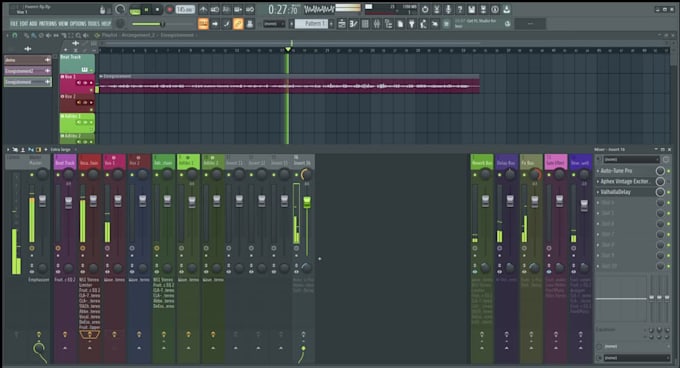Toggle the orange link-to-controller icon
The image size is (680, 368).
pos(238,24)
